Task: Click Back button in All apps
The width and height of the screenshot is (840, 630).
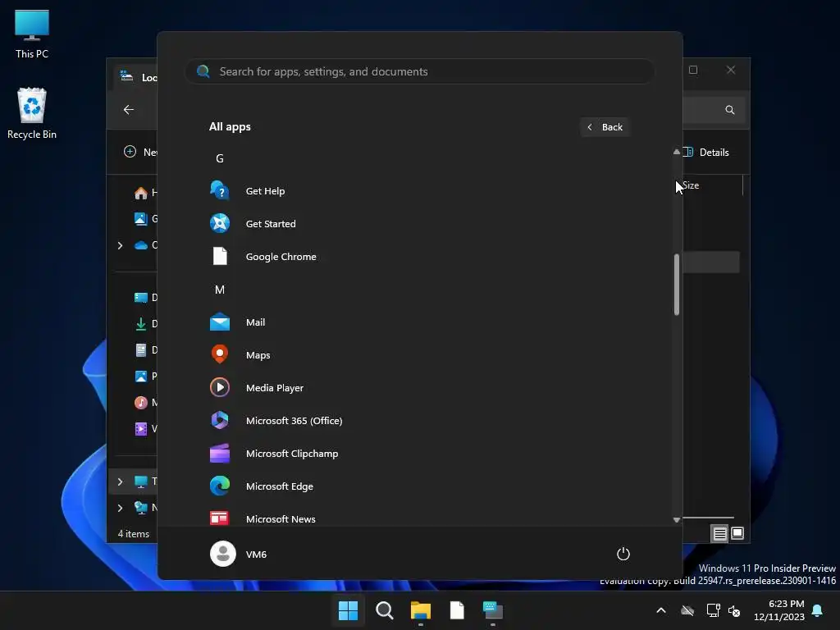Action: [x=605, y=127]
